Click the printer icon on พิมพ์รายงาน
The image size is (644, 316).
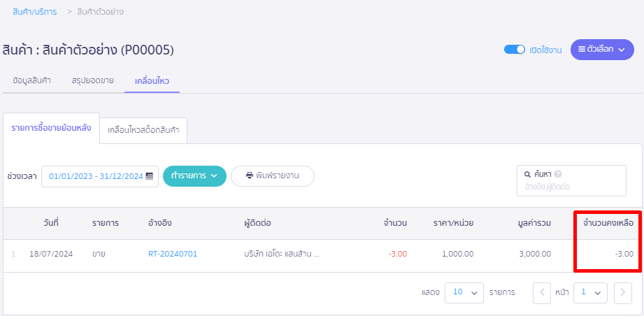(250, 175)
